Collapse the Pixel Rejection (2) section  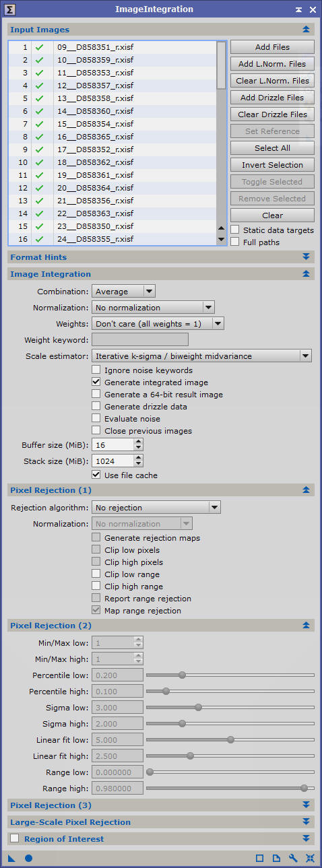tap(307, 626)
